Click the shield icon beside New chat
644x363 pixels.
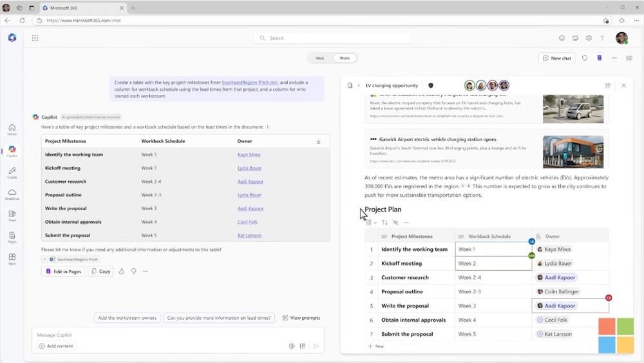(585, 58)
